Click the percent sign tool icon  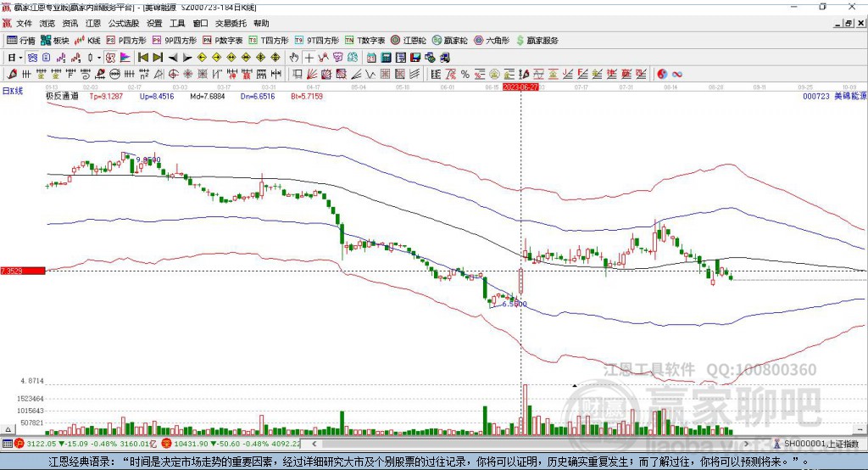click(465, 75)
